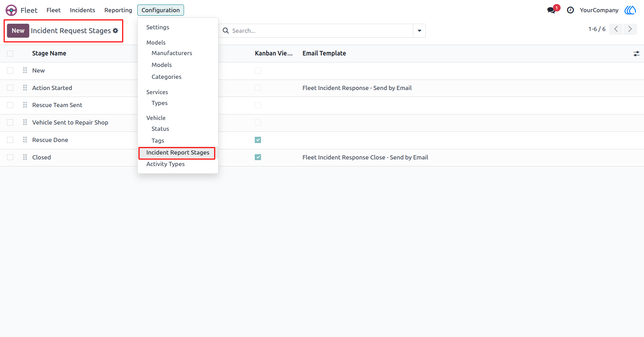644x337 pixels.
Task: Open the Fleet menu item
Action: click(x=54, y=10)
